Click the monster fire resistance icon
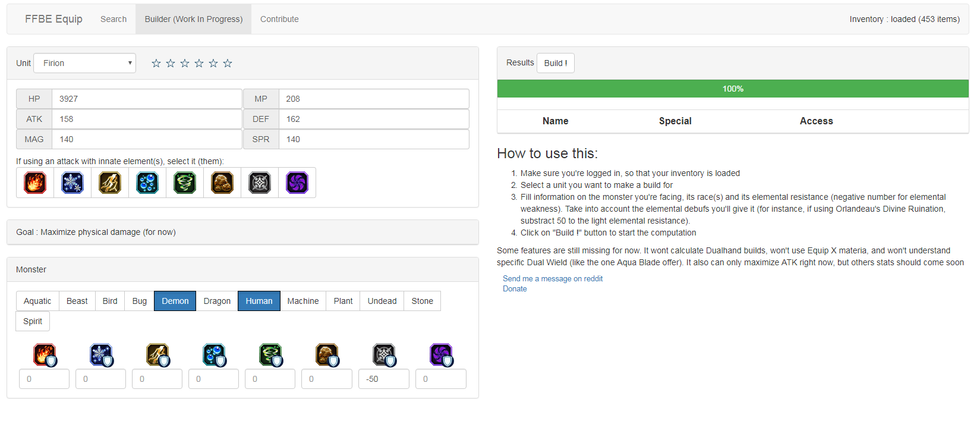The width and height of the screenshot is (980, 427). click(x=45, y=355)
